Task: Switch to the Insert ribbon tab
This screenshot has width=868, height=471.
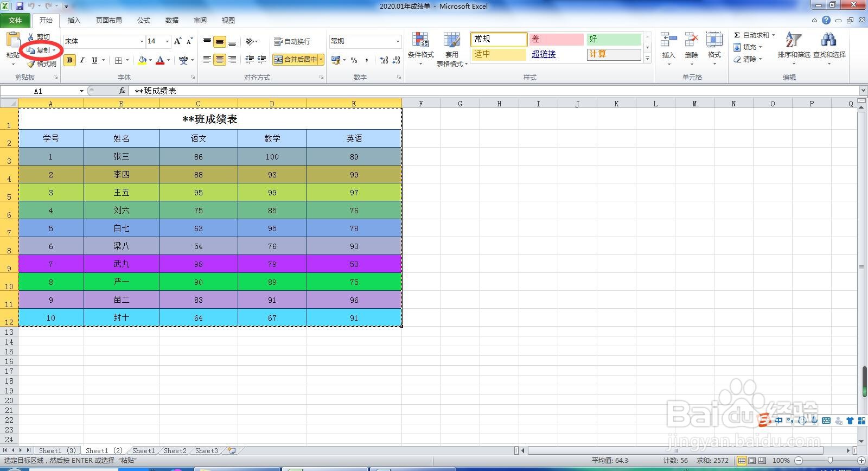Action: click(x=74, y=21)
